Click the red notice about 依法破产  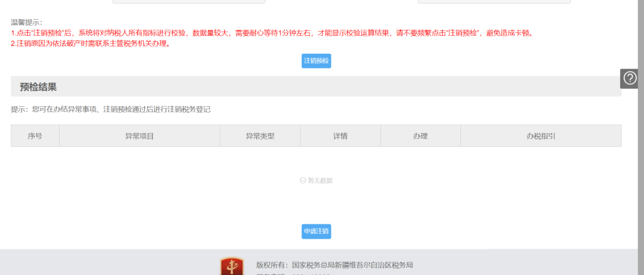coord(91,43)
